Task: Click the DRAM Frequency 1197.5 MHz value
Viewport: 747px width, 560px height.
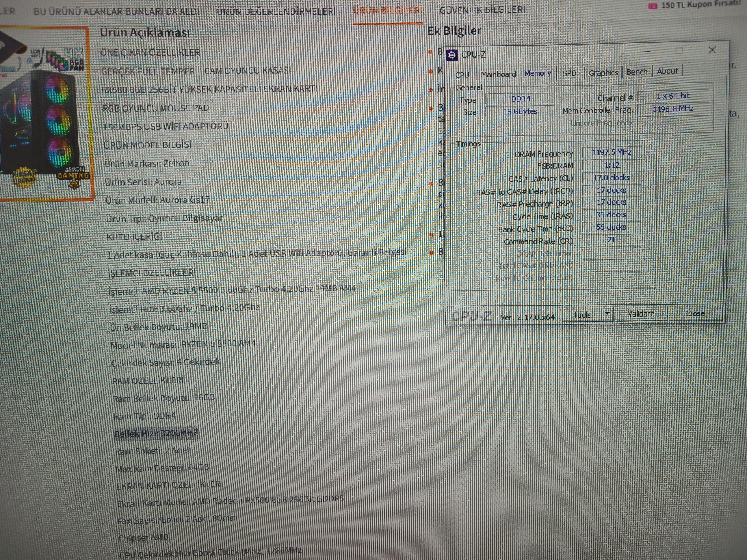Action: (x=611, y=153)
